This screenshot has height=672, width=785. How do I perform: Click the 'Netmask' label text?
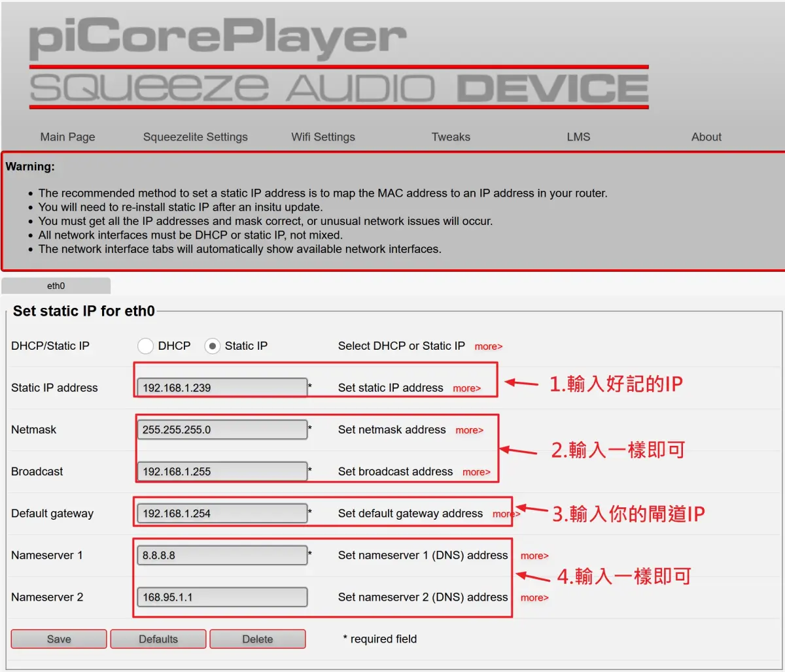34,429
